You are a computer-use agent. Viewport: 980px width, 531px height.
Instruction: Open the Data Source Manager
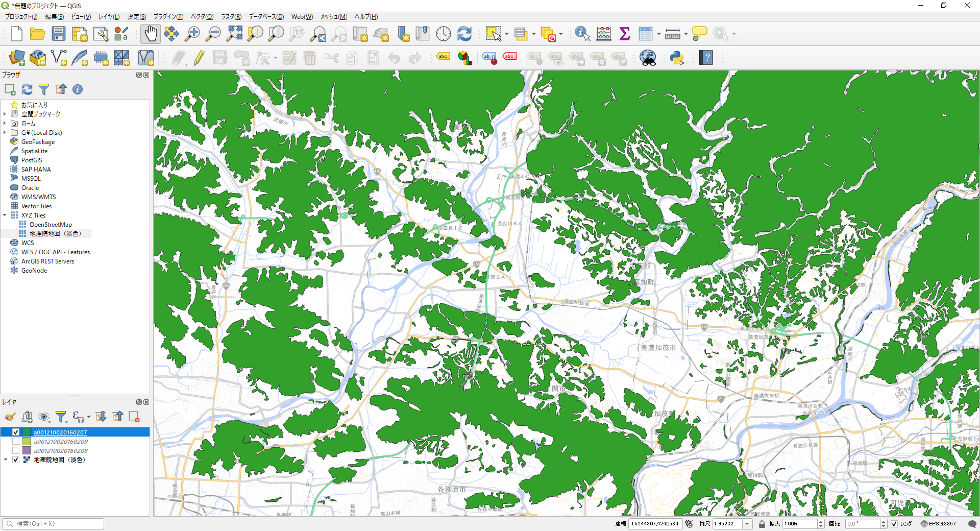(17, 58)
